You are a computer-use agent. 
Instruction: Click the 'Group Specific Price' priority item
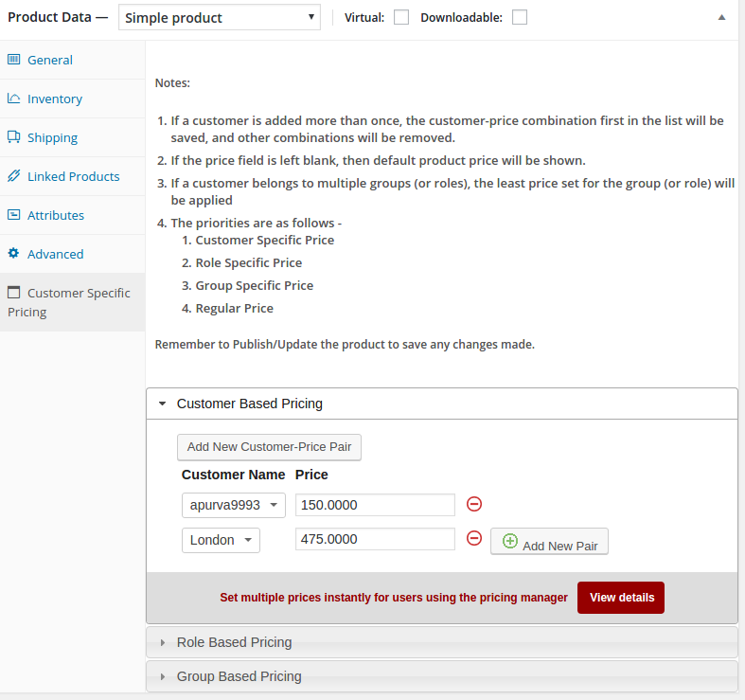tap(255, 285)
